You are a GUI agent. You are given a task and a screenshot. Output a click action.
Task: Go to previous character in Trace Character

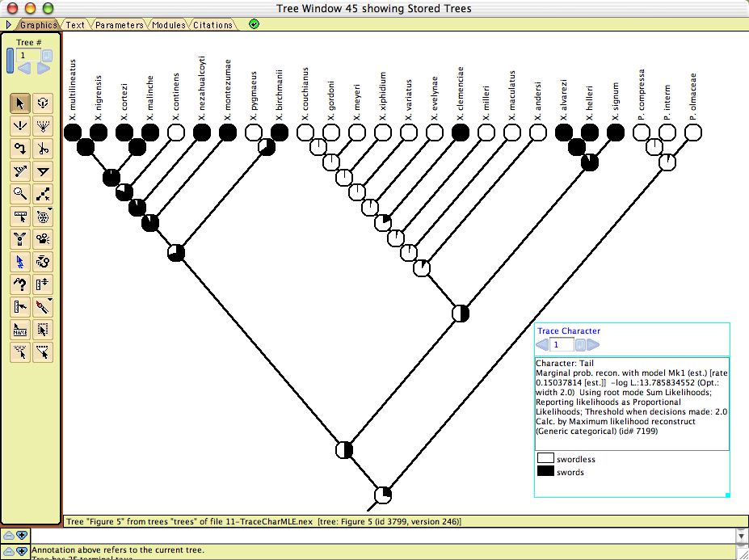point(542,345)
